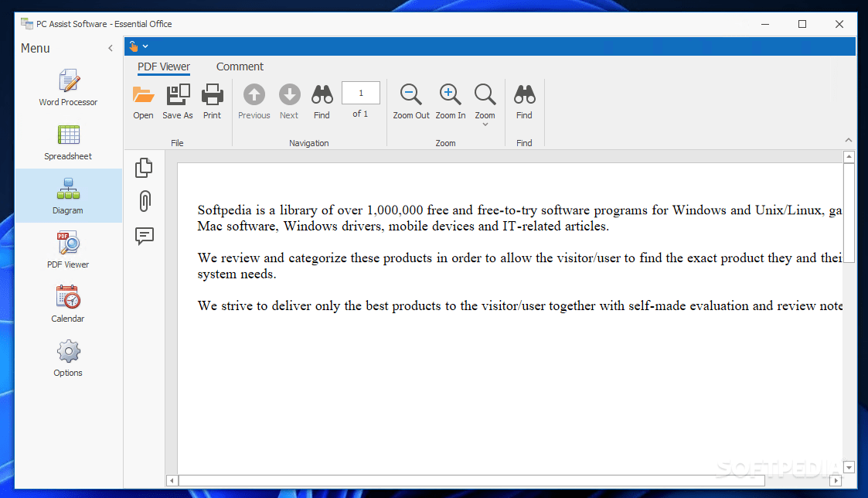Print the current PDF
Screen dimensions: 868x498
coord(212,101)
